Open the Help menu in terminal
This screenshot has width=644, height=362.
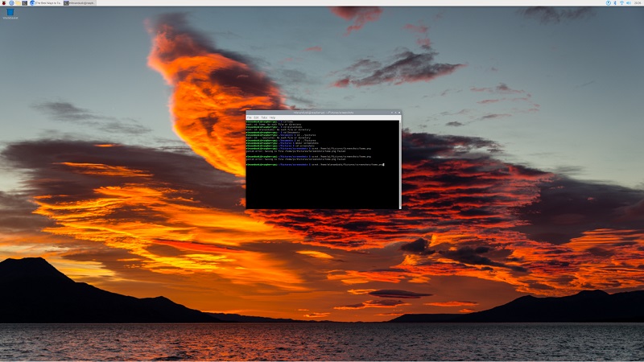click(272, 117)
